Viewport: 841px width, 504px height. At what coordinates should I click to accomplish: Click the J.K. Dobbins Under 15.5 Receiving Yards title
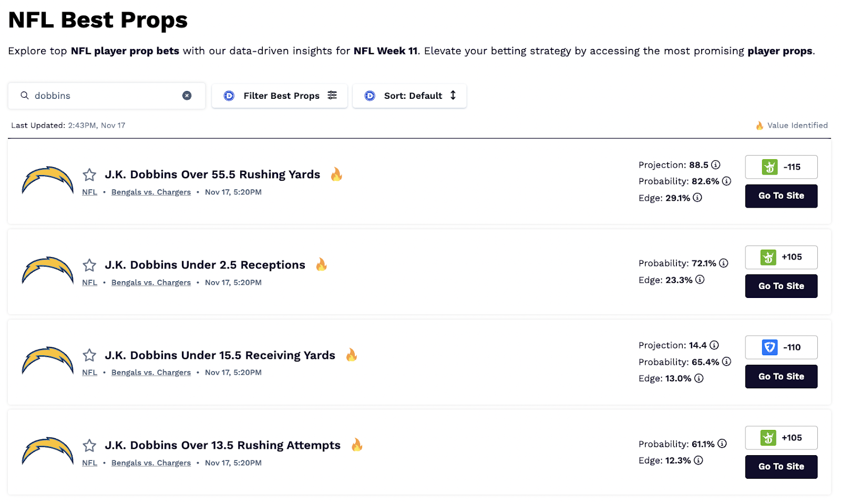[220, 355]
